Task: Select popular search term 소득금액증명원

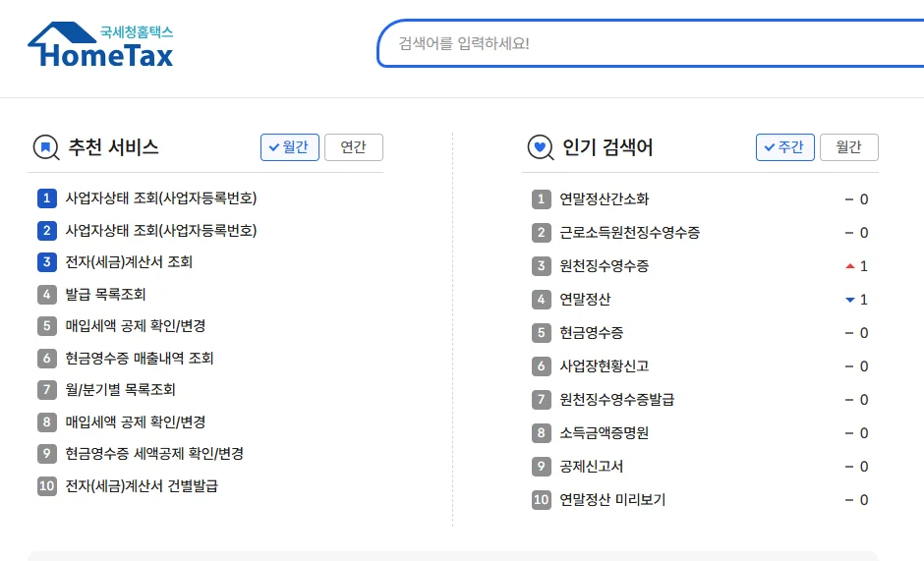Action: (x=604, y=433)
